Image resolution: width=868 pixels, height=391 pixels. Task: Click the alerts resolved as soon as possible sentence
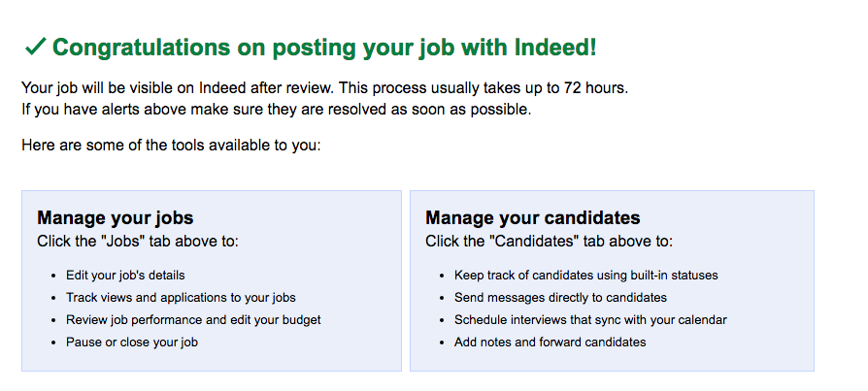click(x=277, y=110)
